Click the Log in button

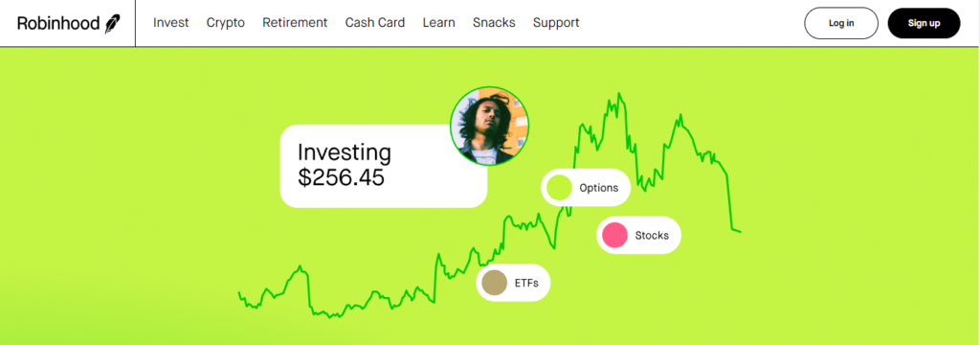[841, 23]
